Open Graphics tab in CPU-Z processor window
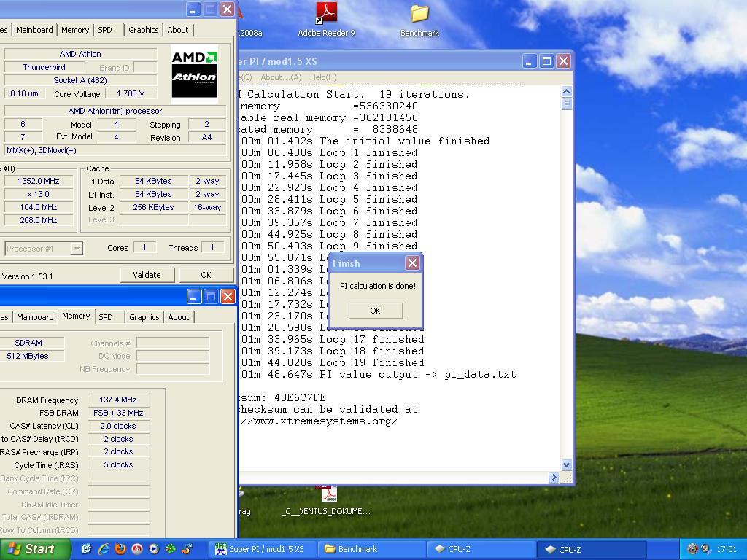 point(144,29)
